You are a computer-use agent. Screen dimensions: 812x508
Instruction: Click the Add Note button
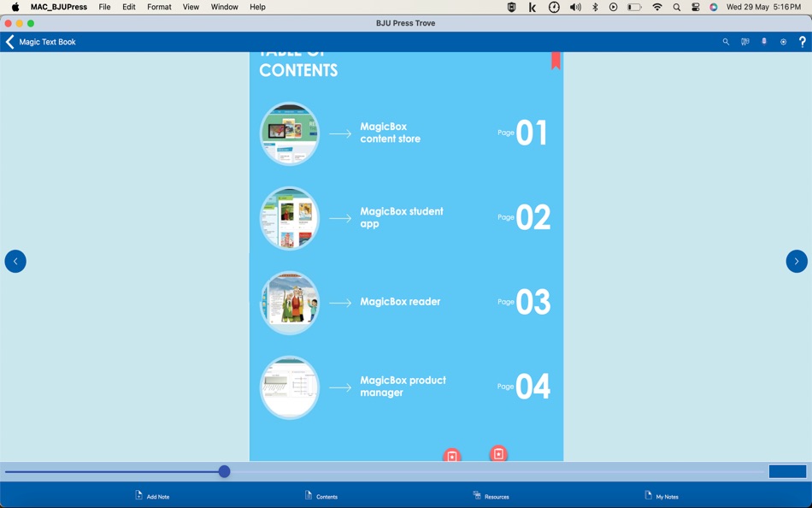pos(152,495)
